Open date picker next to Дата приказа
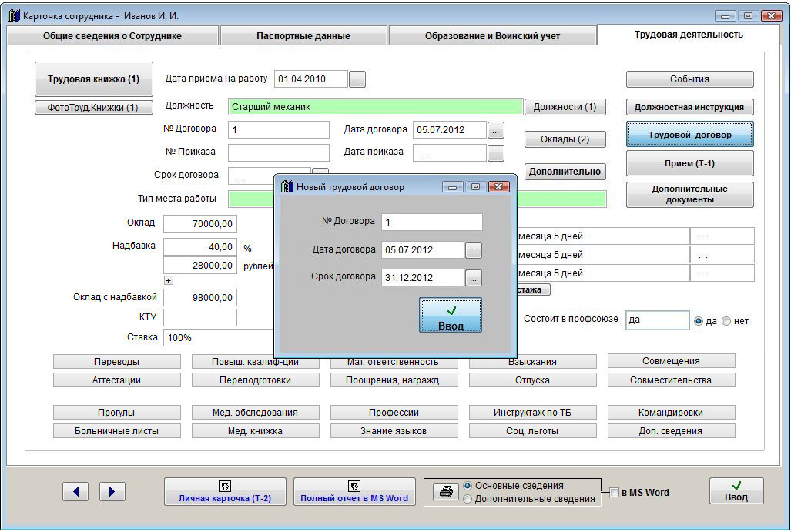The width and height of the screenshot is (791, 532). [x=496, y=152]
